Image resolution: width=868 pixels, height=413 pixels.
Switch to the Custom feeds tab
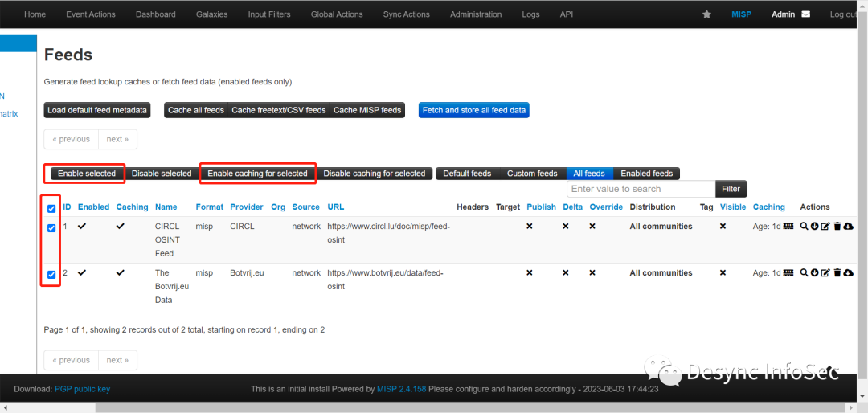(532, 174)
